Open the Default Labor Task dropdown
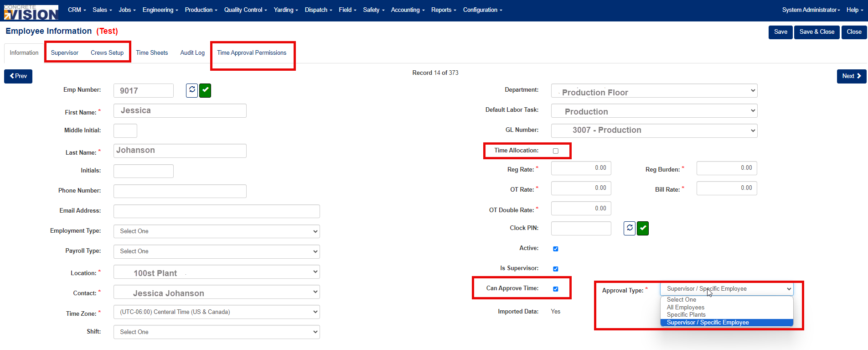Image resolution: width=868 pixels, height=350 pixels. 654,111
